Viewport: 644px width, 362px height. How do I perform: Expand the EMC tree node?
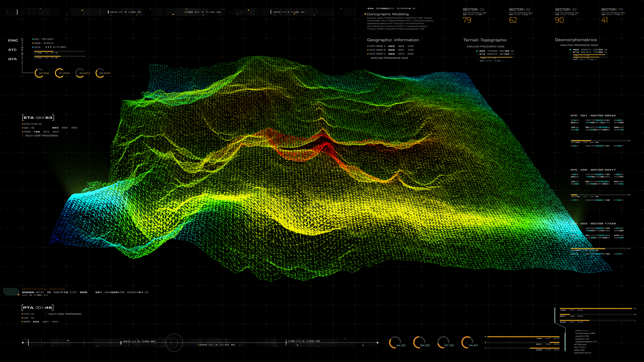(13, 41)
